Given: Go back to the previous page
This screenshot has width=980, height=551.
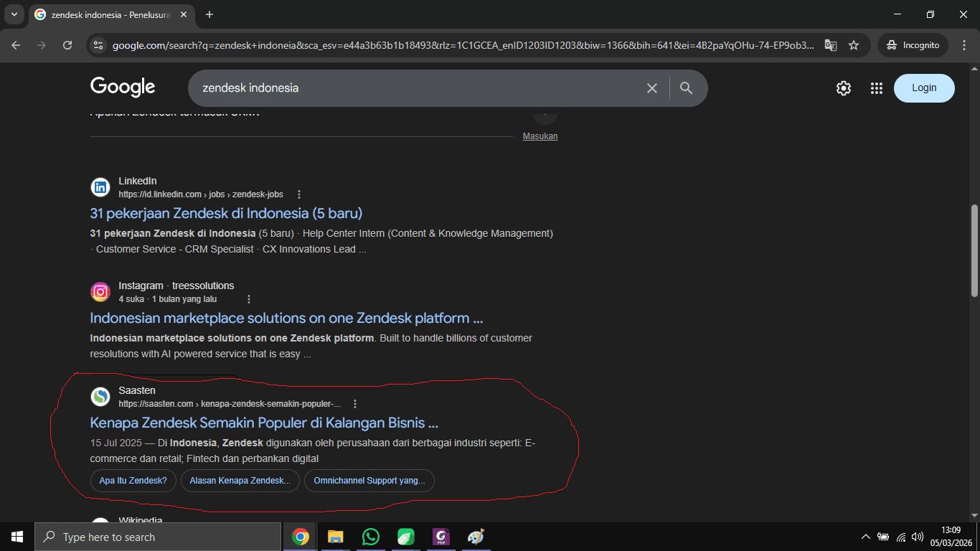Looking at the screenshot, I should tap(16, 45).
